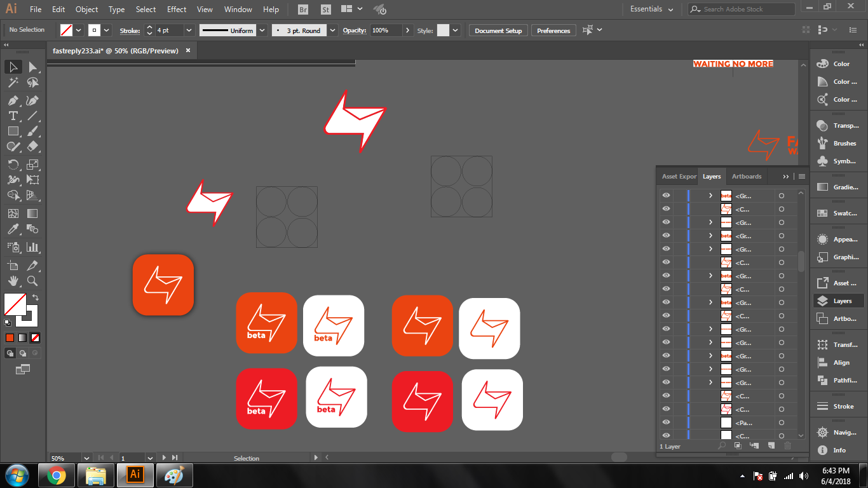Pick the Lasso tool
Image resolution: width=868 pixels, height=488 pixels.
click(32, 83)
